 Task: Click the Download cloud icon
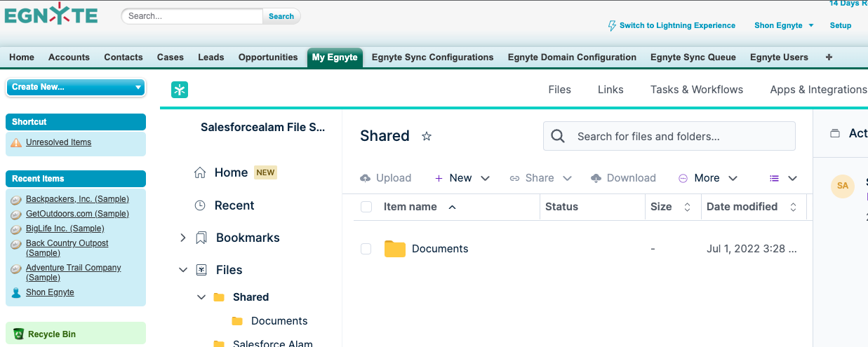(596, 178)
